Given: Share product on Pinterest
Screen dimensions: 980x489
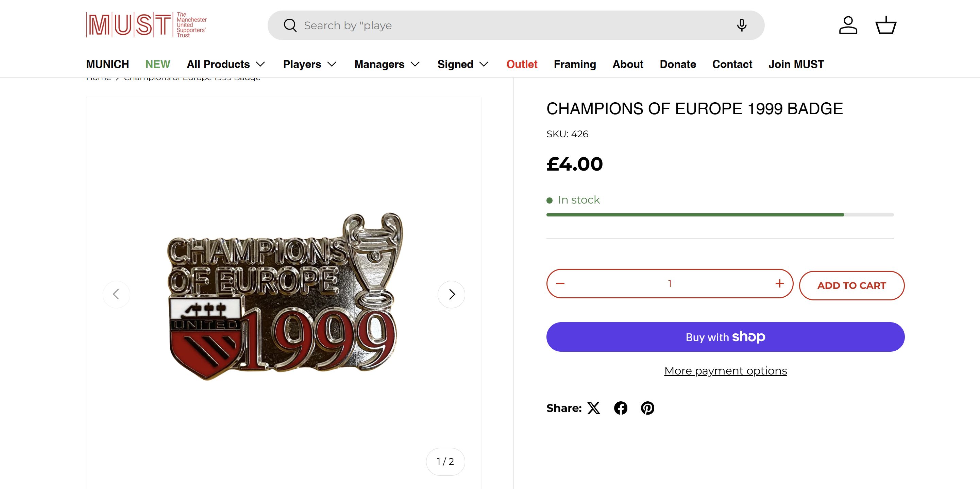Looking at the screenshot, I should [x=647, y=408].
